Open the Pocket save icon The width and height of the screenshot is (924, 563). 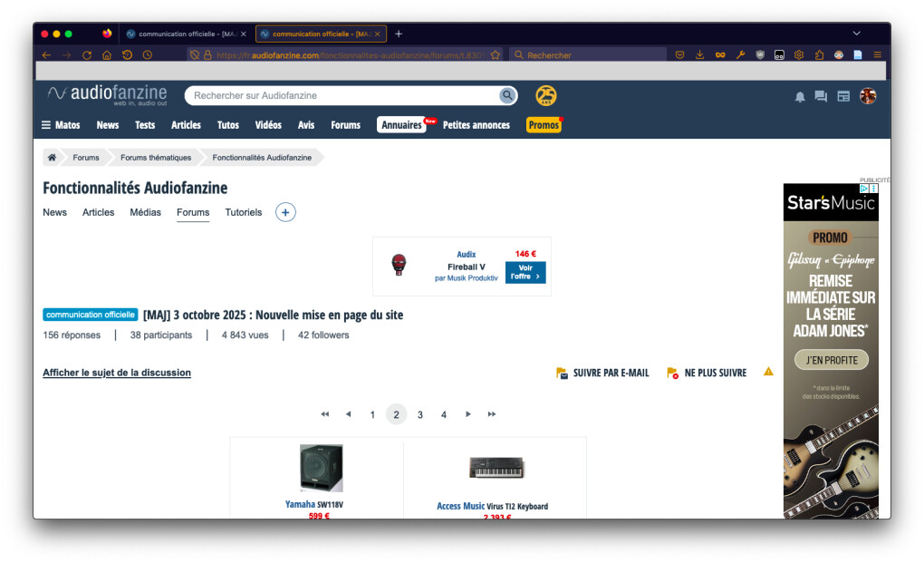pos(680,54)
